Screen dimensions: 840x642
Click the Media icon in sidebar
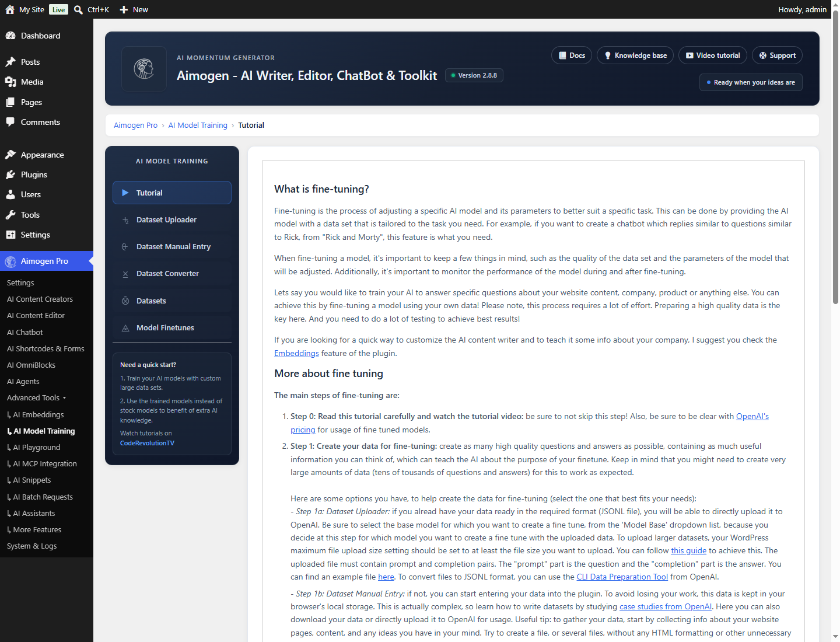pos(10,82)
